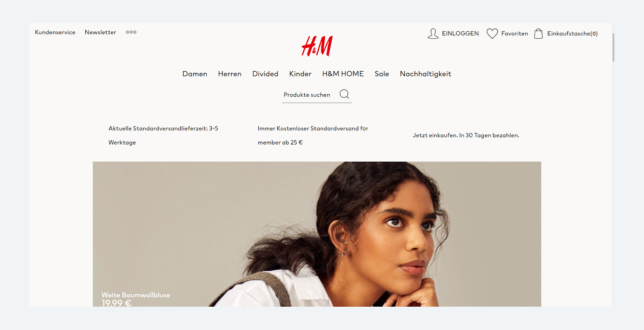Click the Weite Baumwollbluse hero image
Viewport: 644px width, 330px height.
(x=317, y=234)
